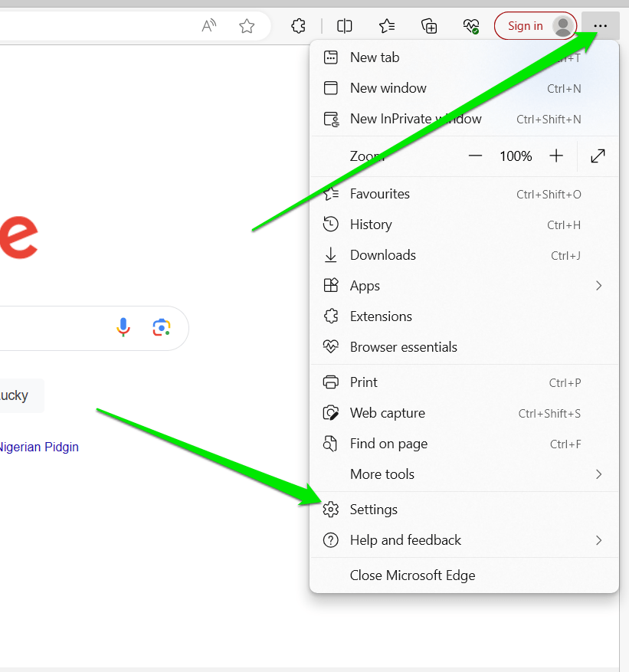Image resolution: width=629 pixels, height=672 pixels.
Task: Click the Print printer icon in menu
Action: click(331, 382)
